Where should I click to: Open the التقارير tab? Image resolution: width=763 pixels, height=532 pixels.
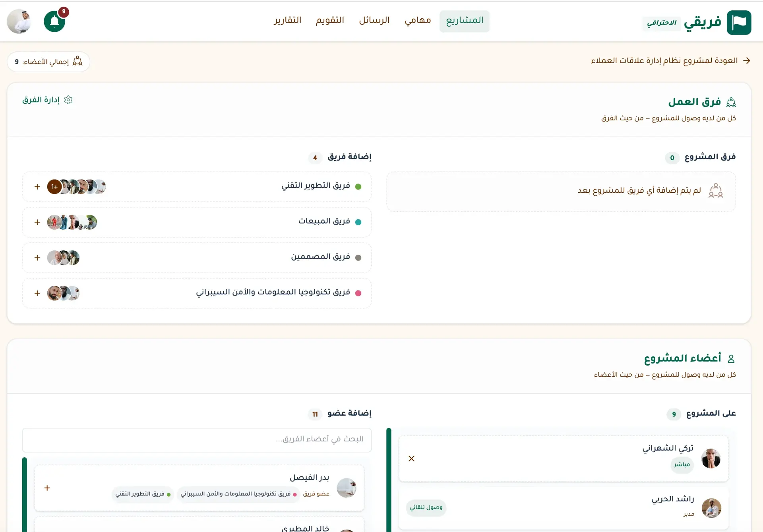point(287,21)
